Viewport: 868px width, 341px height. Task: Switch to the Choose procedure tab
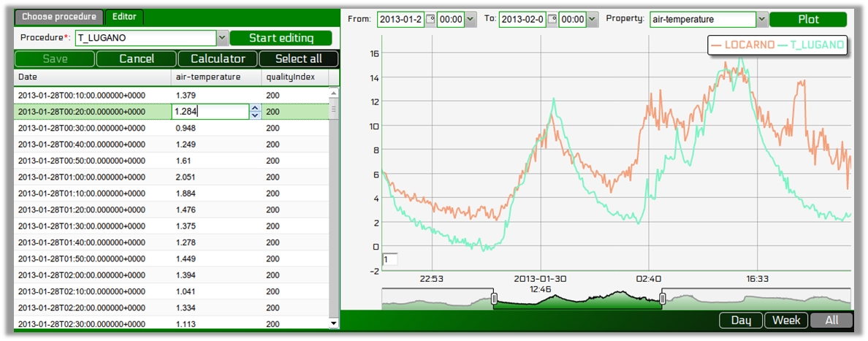58,17
